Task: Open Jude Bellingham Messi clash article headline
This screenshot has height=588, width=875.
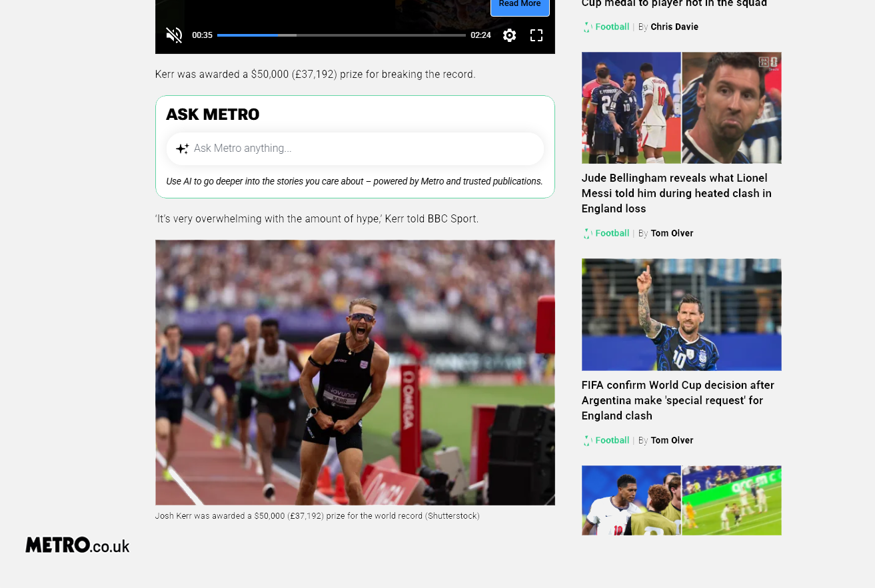Action: 676,193
